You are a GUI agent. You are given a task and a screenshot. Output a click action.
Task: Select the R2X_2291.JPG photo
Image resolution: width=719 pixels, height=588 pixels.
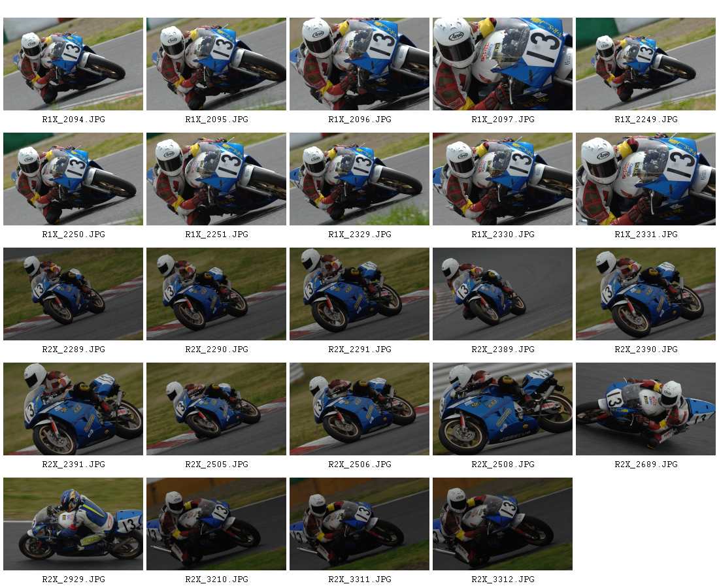[x=359, y=294]
